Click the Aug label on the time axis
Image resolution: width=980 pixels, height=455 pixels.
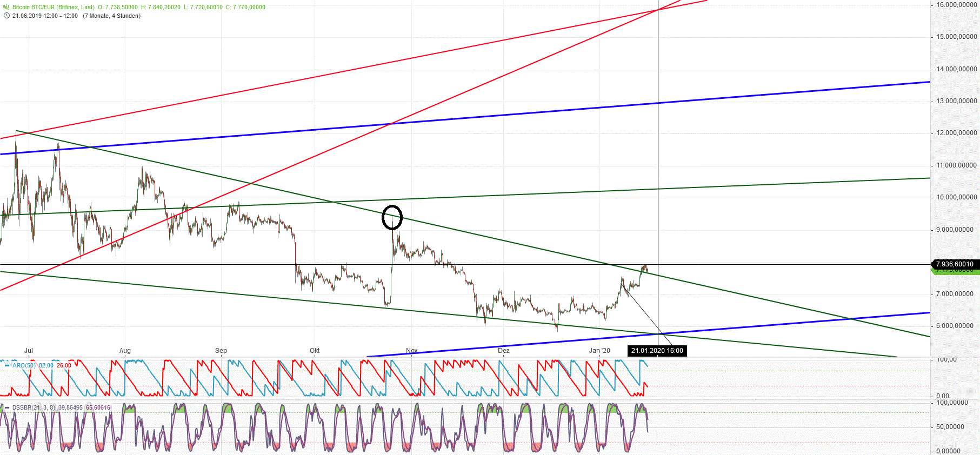(125, 351)
